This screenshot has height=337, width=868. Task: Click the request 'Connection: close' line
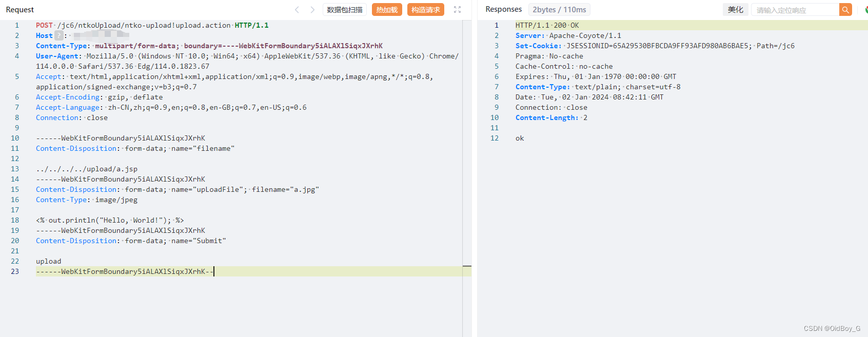click(72, 117)
